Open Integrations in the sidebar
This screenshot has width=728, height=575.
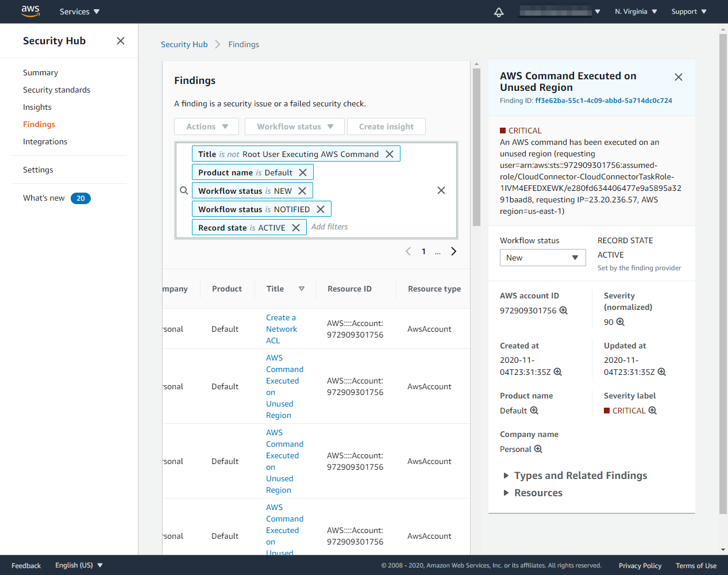click(x=45, y=141)
